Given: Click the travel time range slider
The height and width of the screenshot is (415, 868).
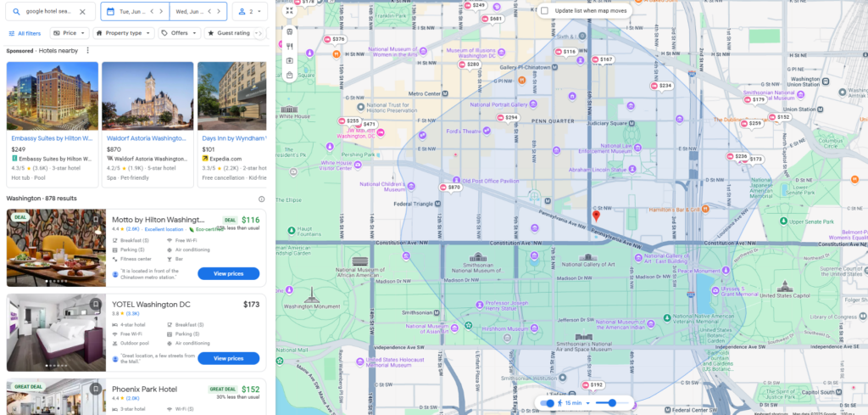Looking at the screenshot, I should click(x=612, y=403).
